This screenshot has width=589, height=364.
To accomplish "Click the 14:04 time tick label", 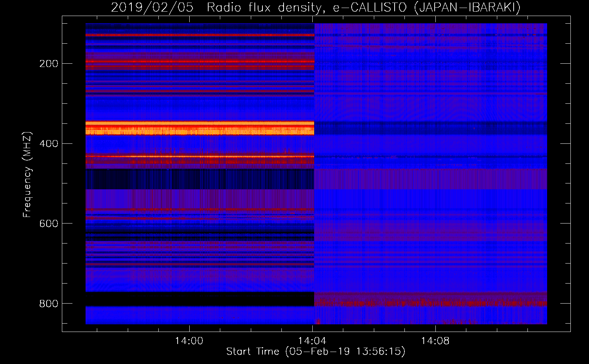I will (312, 341).
